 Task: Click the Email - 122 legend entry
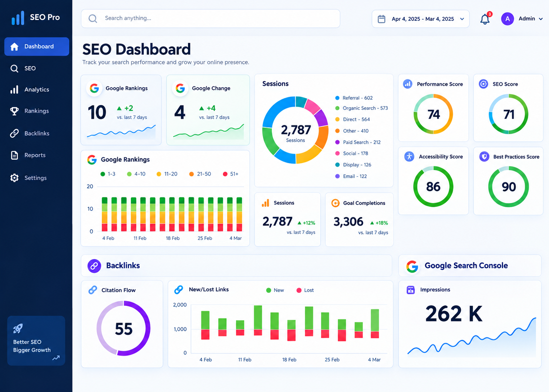351,176
